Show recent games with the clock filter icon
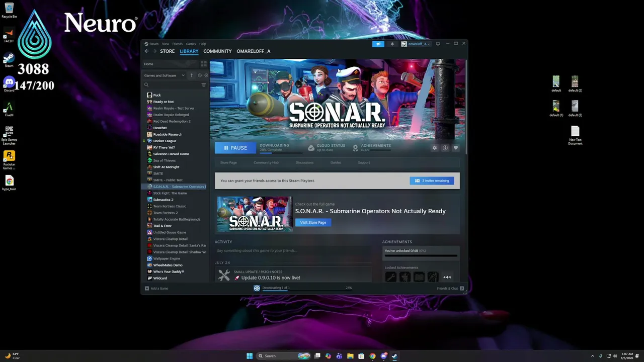Viewport: 644px width, 362px height. pos(200,75)
